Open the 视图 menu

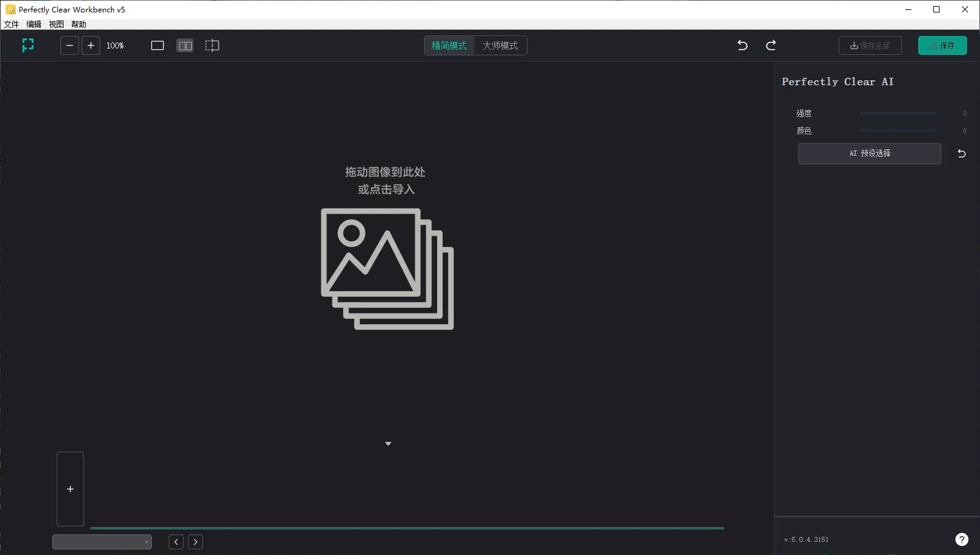tap(56, 24)
